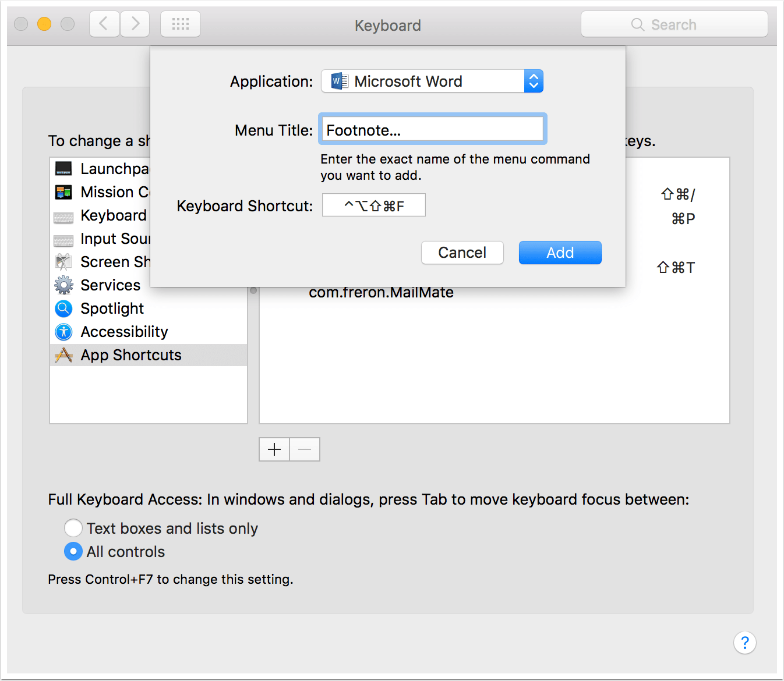Minimize the Keyboard window with the yellow button
784x681 pixels.
coord(44,24)
